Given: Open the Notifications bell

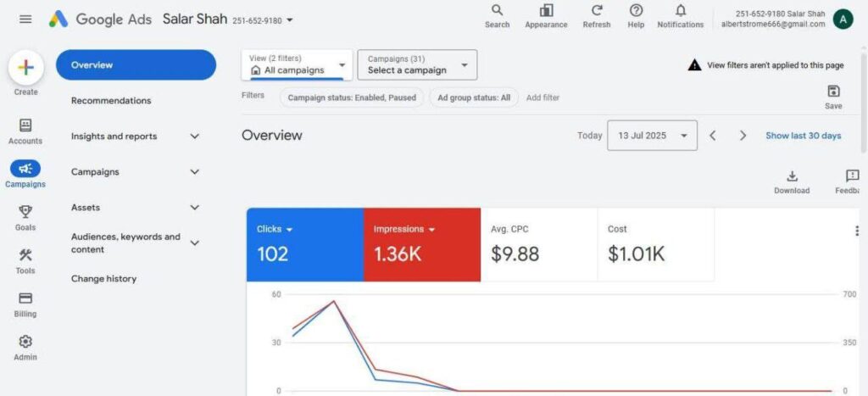Looking at the screenshot, I should click(680, 11).
